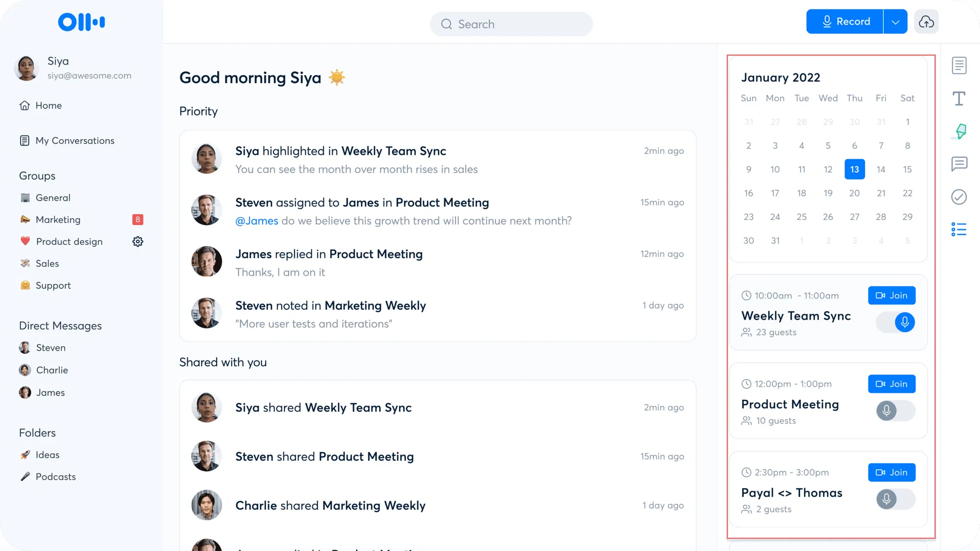Turn on recording toggle for Payal <> Thomas
Viewport: 980px width, 551px height.
tap(896, 499)
